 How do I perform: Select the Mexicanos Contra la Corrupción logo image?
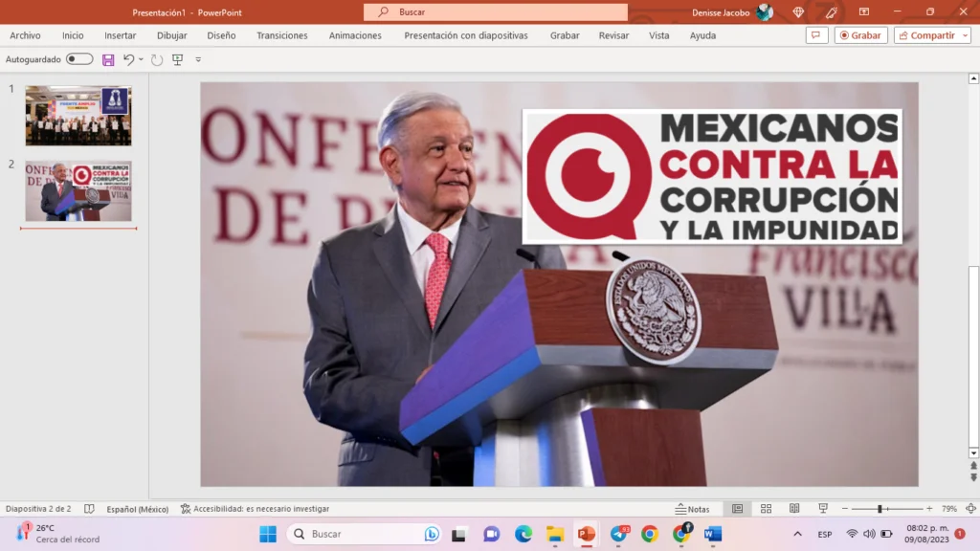pos(712,176)
